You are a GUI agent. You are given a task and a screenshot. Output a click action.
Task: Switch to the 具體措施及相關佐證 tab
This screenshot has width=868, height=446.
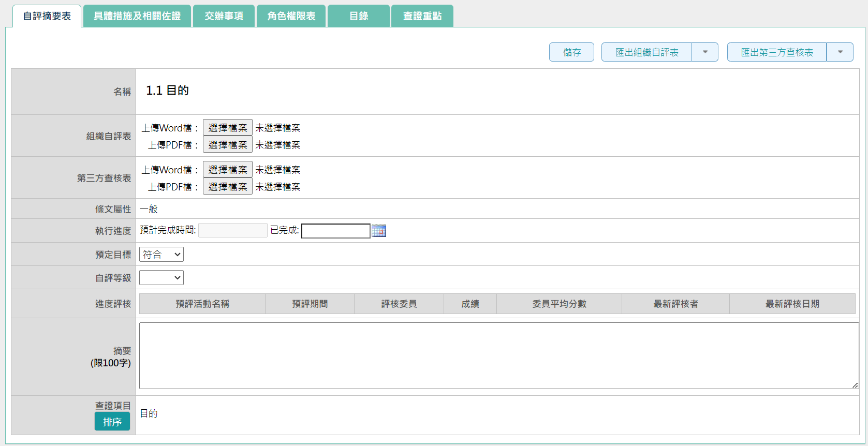click(x=137, y=16)
